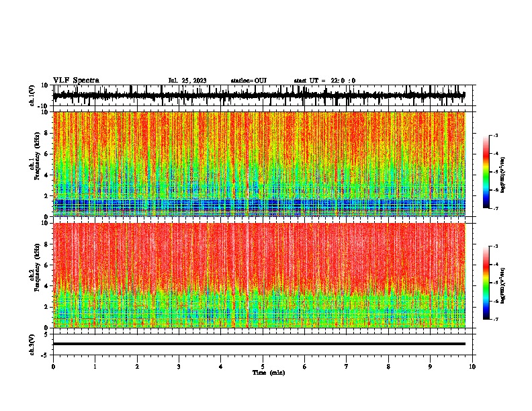Click the time axis tick label '6'
This screenshot has height=411, width=532.
tap(305, 367)
